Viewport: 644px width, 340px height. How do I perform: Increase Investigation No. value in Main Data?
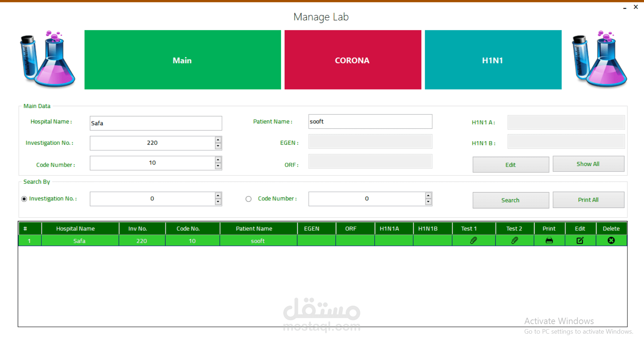point(218,140)
